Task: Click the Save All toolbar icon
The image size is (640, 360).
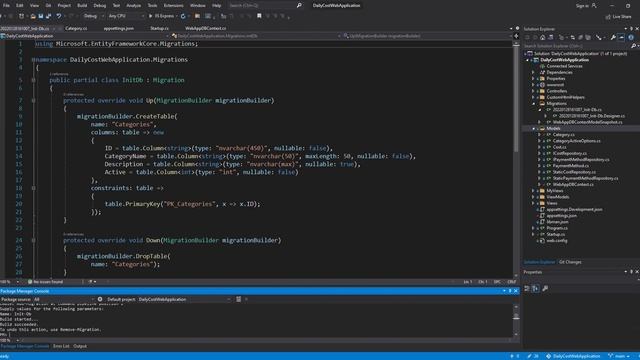Action: pos(49,16)
